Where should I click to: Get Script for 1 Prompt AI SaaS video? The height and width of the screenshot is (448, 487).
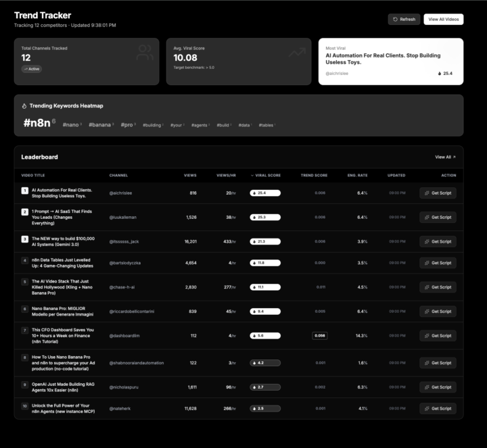[x=438, y=217]
